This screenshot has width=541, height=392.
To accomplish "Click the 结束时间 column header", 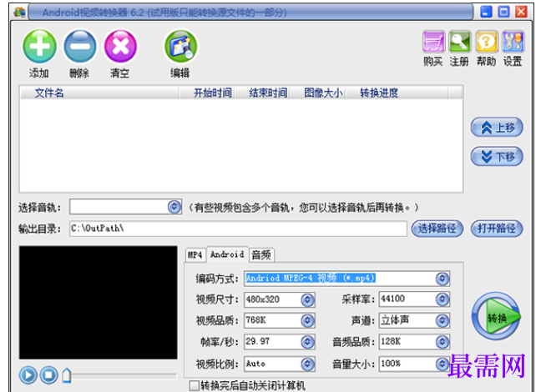I will click(262, 93).
